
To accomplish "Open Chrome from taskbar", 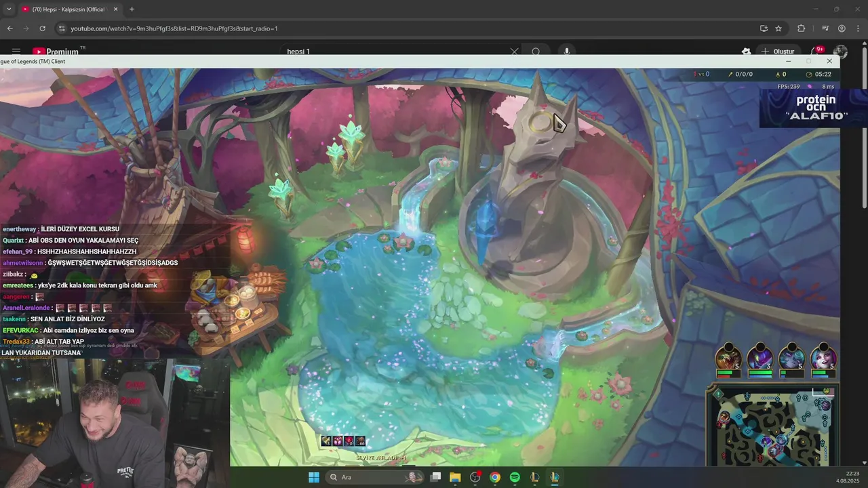I will [495, 477].
